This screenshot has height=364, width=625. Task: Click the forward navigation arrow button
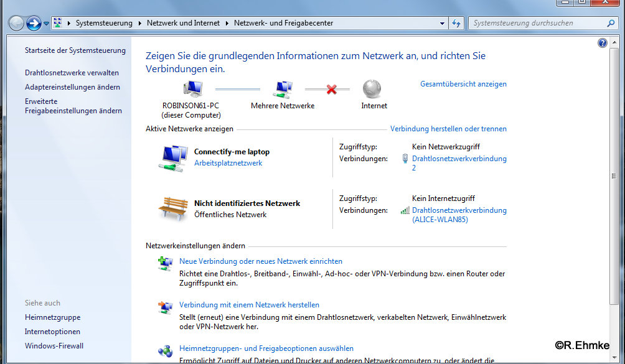(x=34, y=24)
